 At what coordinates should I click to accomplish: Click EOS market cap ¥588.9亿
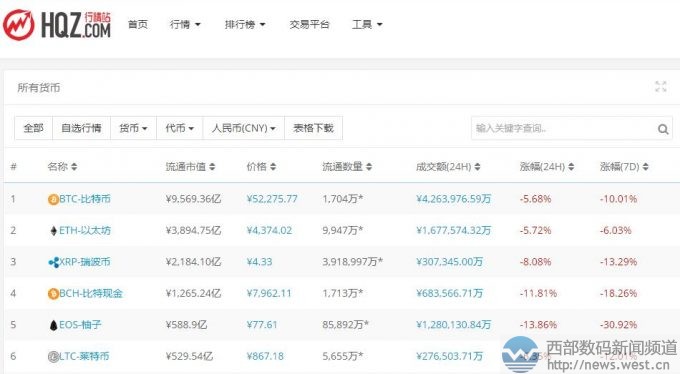click(186, 325)
